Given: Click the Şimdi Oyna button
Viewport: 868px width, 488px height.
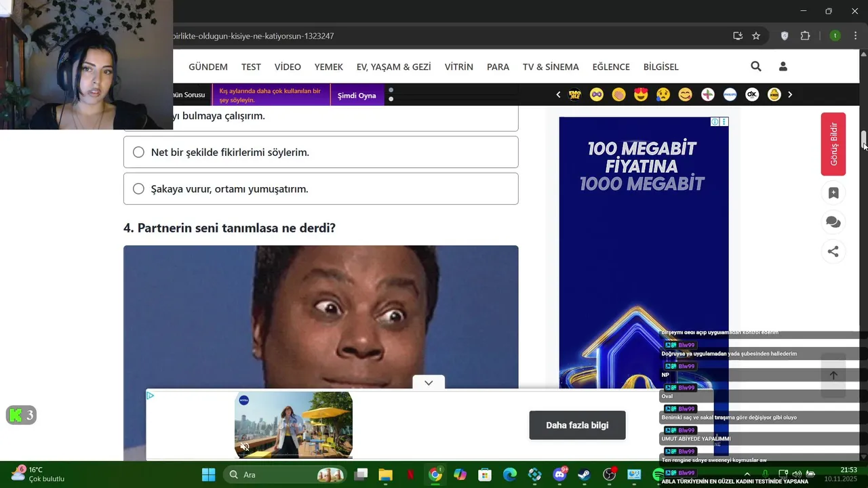Looking at the screenshot, I should coord(357,96).
